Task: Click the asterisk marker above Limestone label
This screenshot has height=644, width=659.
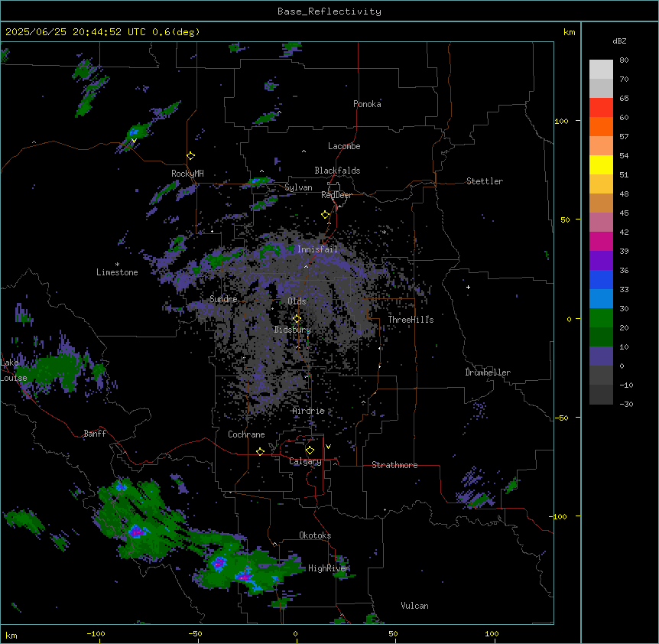Action: [x=117, y=265]
